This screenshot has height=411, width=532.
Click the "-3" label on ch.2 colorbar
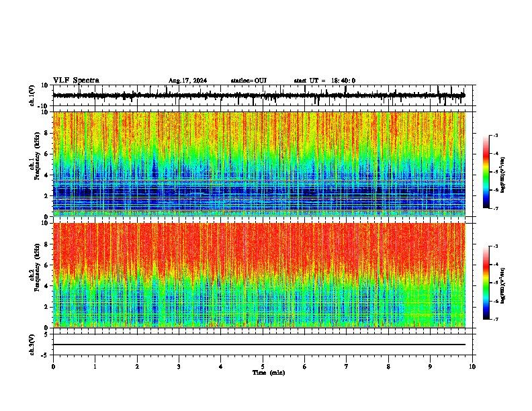pyautogui.click(x=495, y=246)
